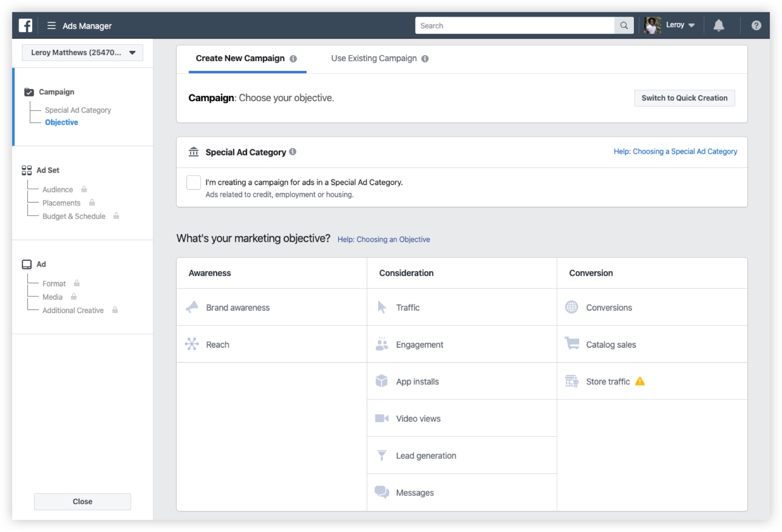Screen dimensions: 782x532
Task: Select Budget & Schedule in sidebar
Action: point(74,216)
